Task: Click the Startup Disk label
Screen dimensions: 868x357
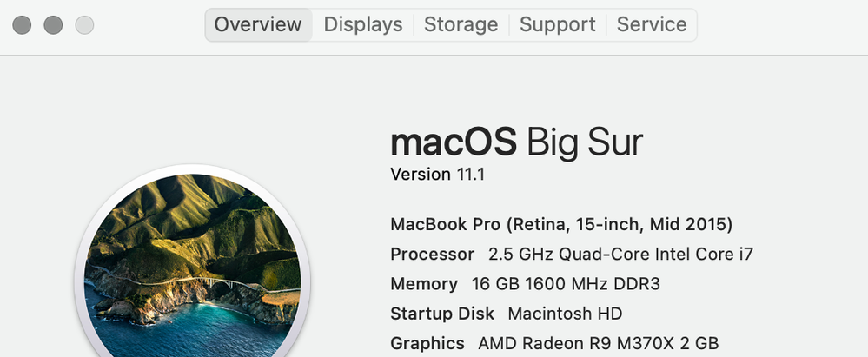Action: 441,314
